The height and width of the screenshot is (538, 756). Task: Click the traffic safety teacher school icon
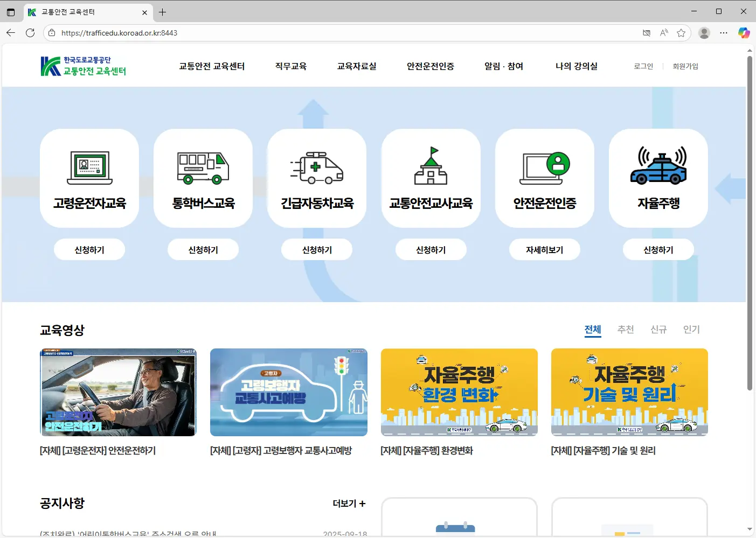(x=431, y=166)
